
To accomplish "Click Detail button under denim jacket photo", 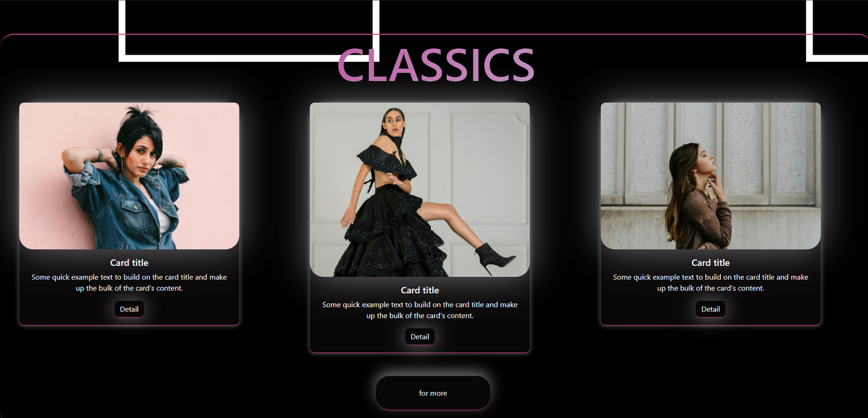I will [129, 309].
